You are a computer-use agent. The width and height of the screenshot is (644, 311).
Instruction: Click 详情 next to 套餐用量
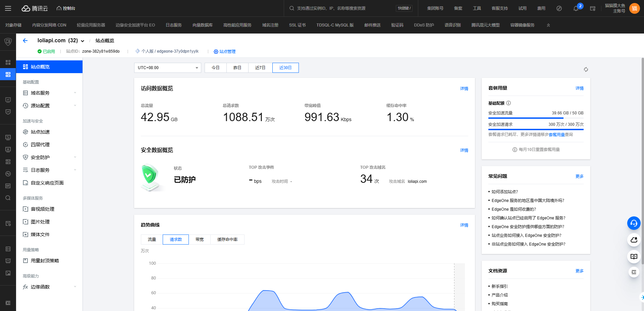pos(579,88)
